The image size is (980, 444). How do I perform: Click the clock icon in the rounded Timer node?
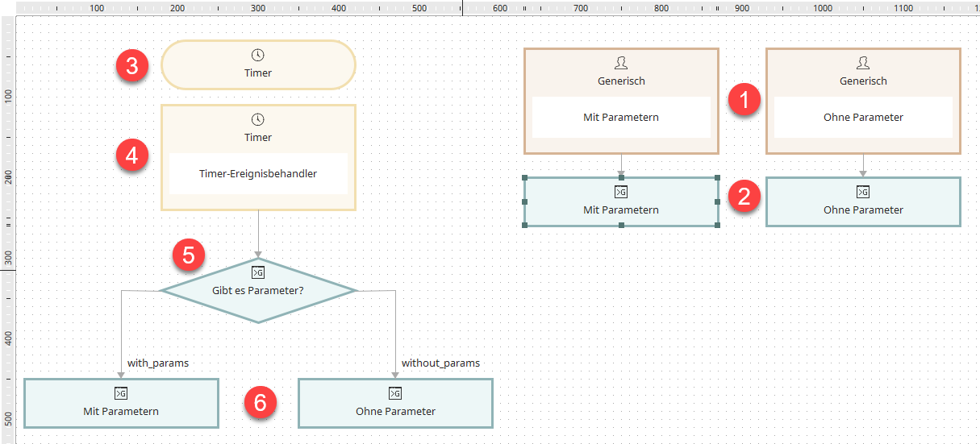(258, 55)
